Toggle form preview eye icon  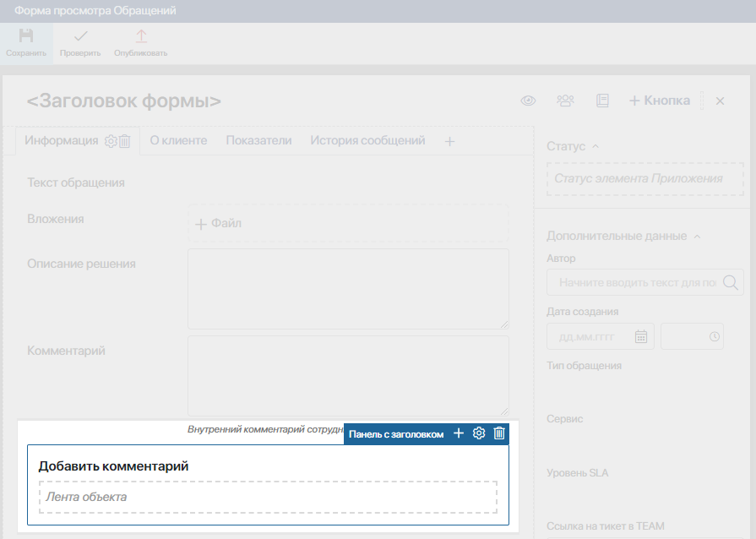(x=528, y=101)
